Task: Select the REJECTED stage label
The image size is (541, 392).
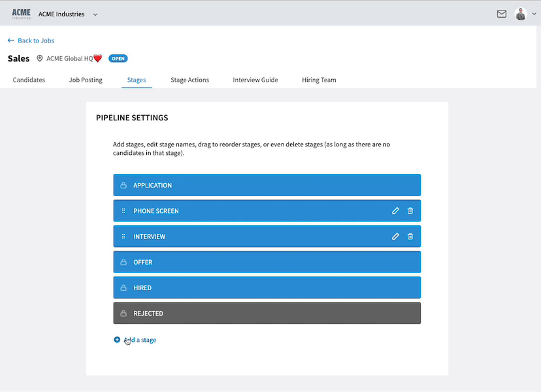Action: (x=148, y=314)
